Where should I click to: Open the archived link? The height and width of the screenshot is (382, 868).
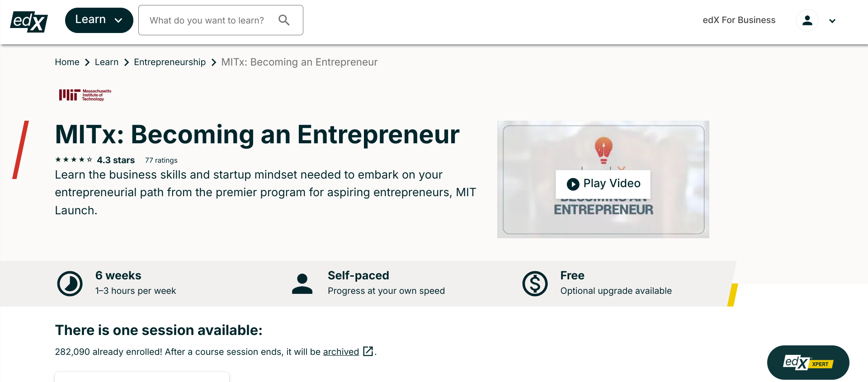point(341,352)
